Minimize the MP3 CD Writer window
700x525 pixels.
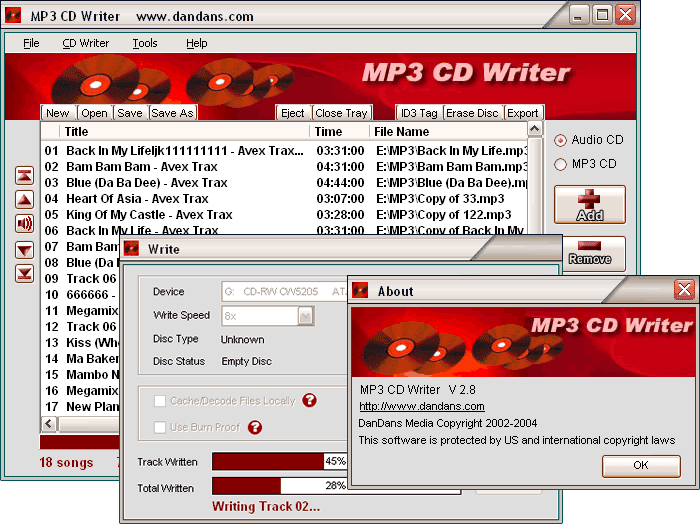pos(578,15)
